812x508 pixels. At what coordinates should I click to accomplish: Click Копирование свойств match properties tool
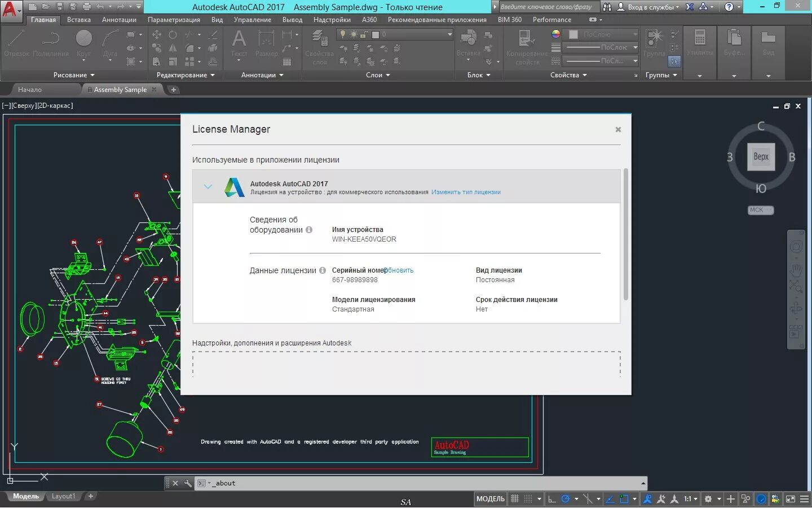527,48
